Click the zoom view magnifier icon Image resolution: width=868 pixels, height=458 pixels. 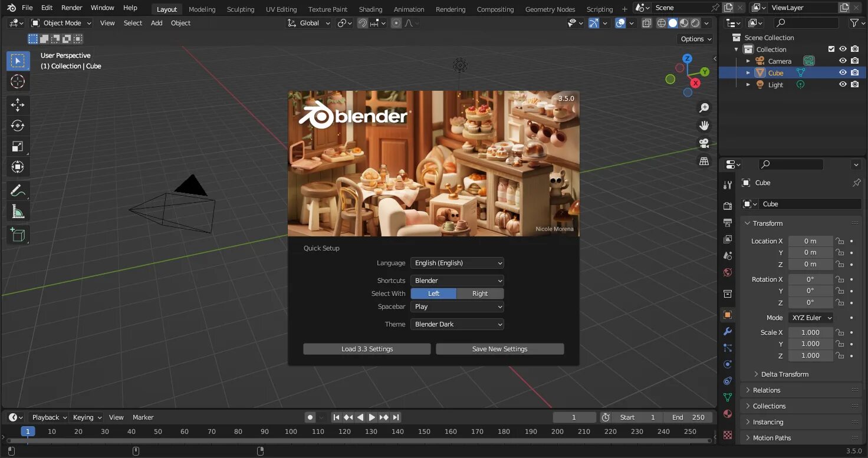704,108
